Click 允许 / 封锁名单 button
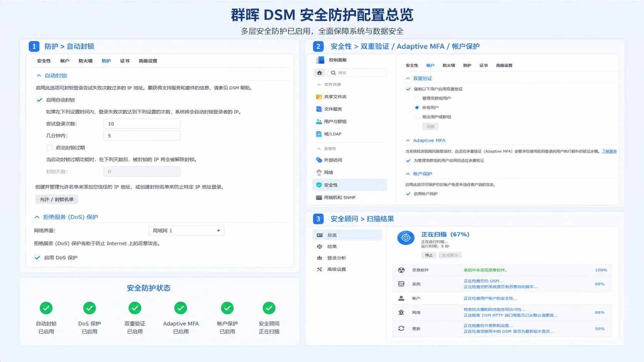This screenshot has width=644, height=362. pos(57,199)
